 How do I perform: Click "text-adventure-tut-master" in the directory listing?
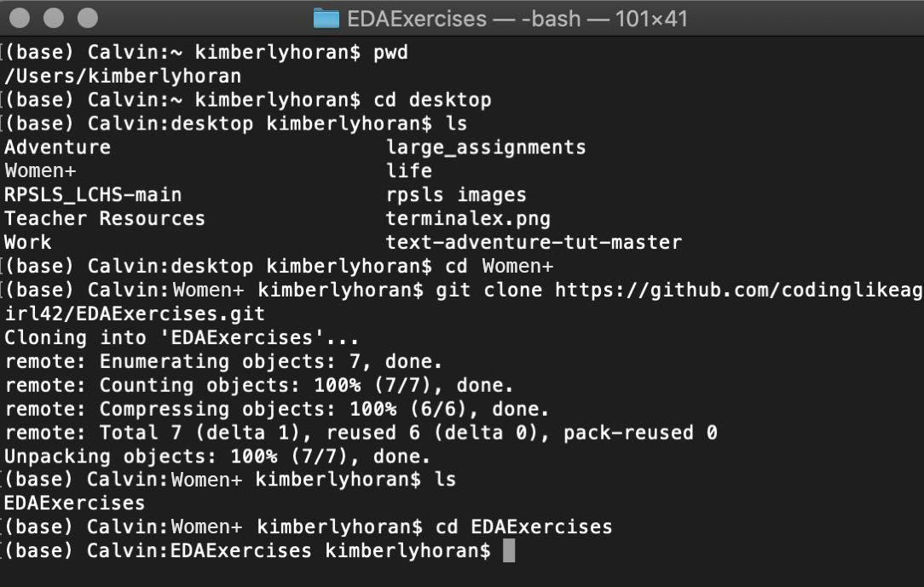[534, 242]
